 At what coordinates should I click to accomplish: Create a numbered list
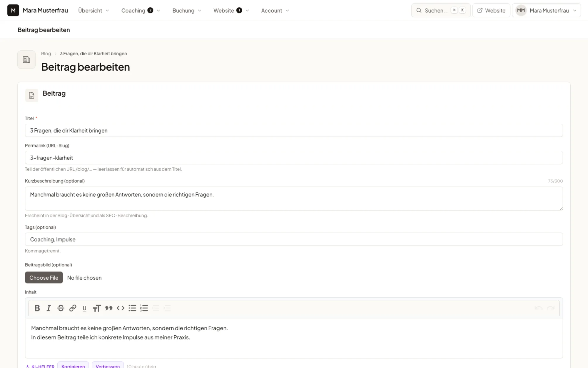[x=144, y=308]
